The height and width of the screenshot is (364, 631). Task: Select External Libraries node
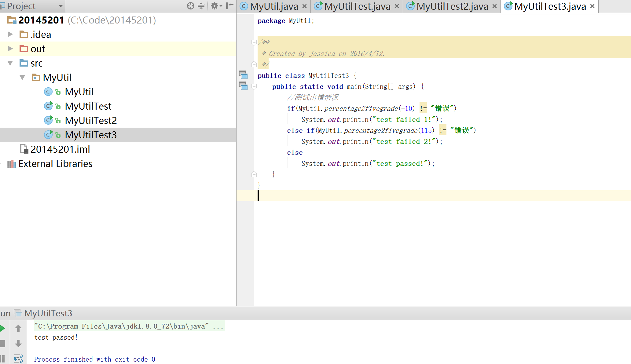point(55,163)
